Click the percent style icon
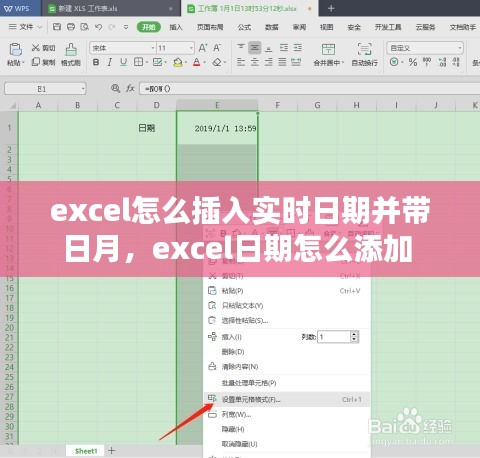The image size is (480, 458). (x=413, y=62)
